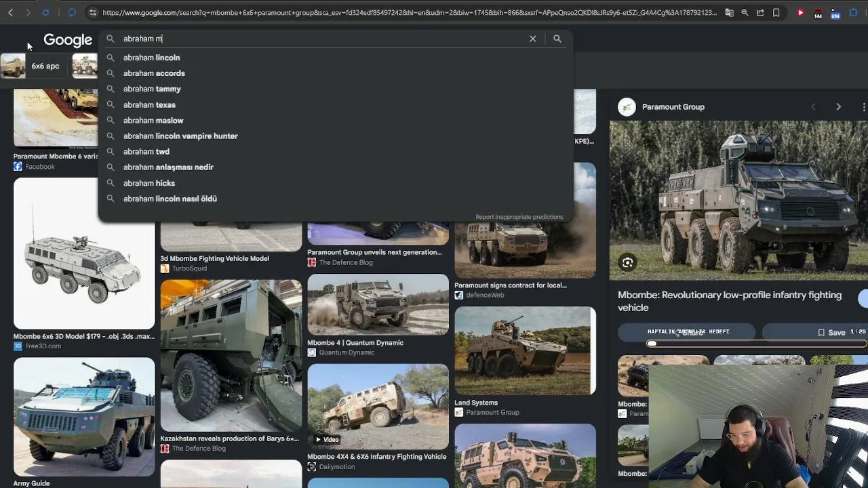Open 'Paramount Mbombe 6 varia…' image result
The height and width of the screenshot is (488, 868).
[x=56, y=157]
